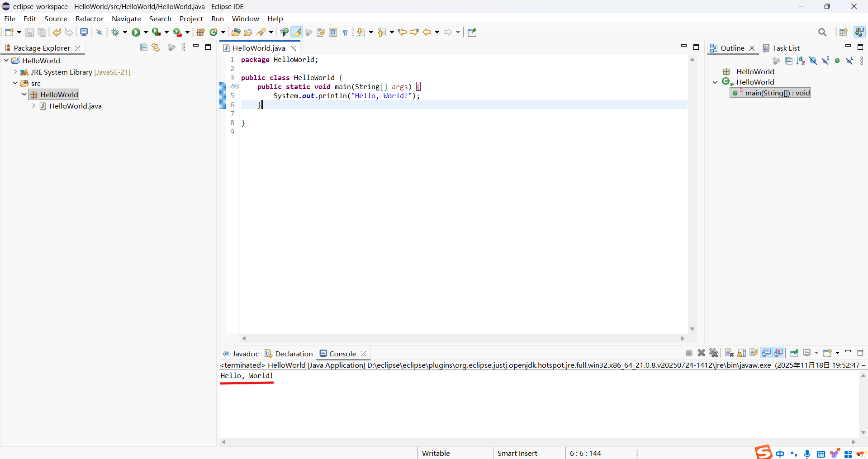
Task: Click the Previous Annotation arrow icon
Action: [381, 32]
